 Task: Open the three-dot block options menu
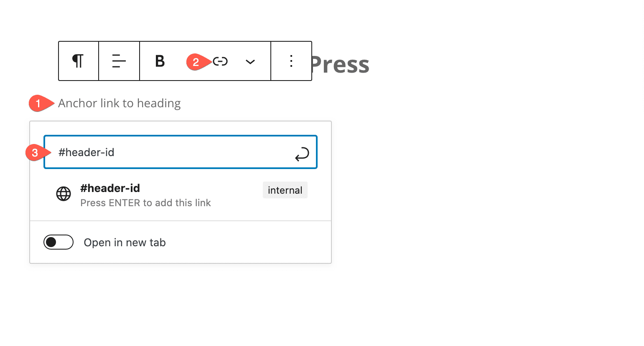pos(291,61)
